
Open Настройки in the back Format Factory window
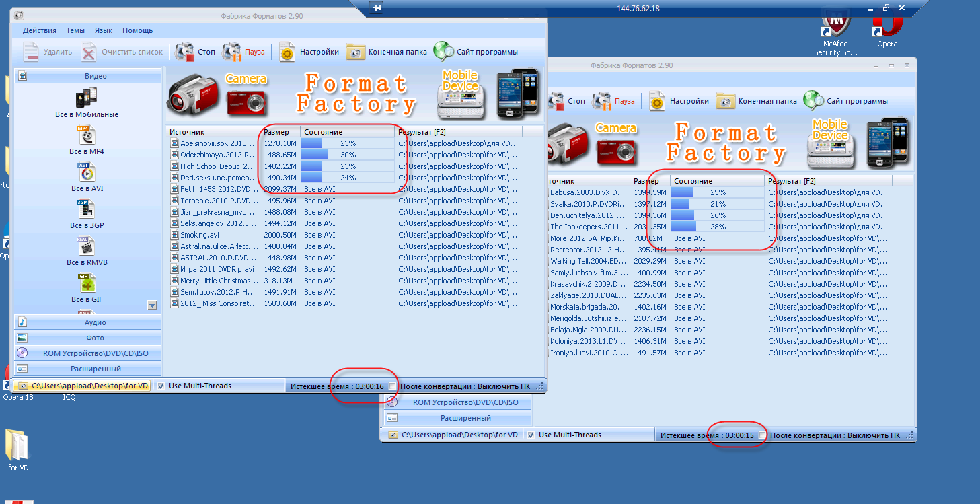click(679, 101)
